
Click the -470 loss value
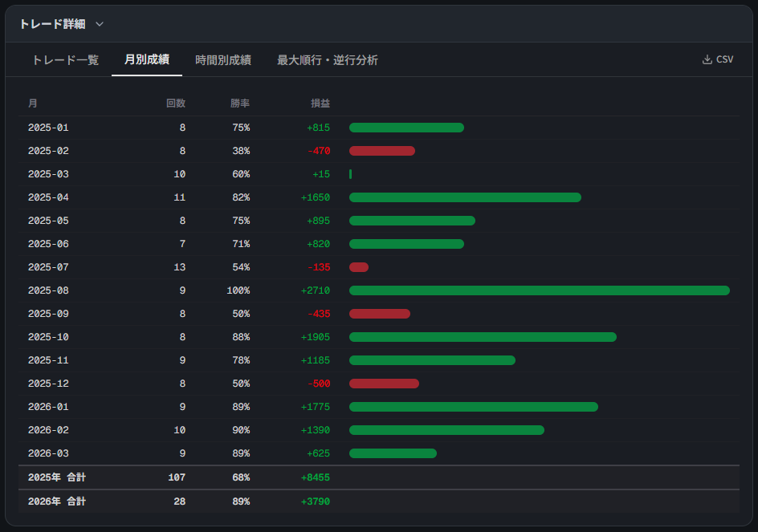pos(319,151)
